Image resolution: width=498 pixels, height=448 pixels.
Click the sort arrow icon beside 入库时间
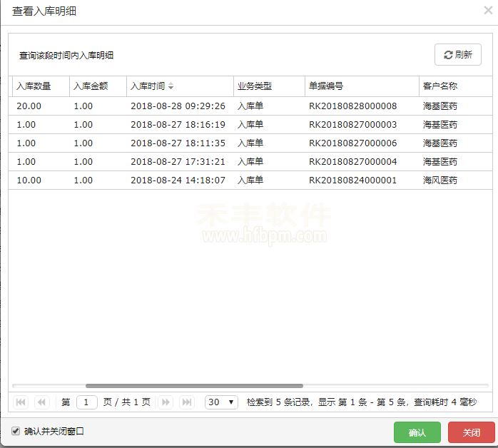[171, 86]
